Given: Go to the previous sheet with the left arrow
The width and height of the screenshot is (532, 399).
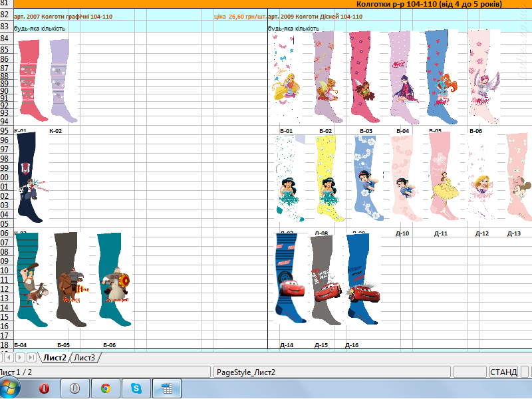Looking at the screenshot, I should pyautogui.click(x=9, y=357).
